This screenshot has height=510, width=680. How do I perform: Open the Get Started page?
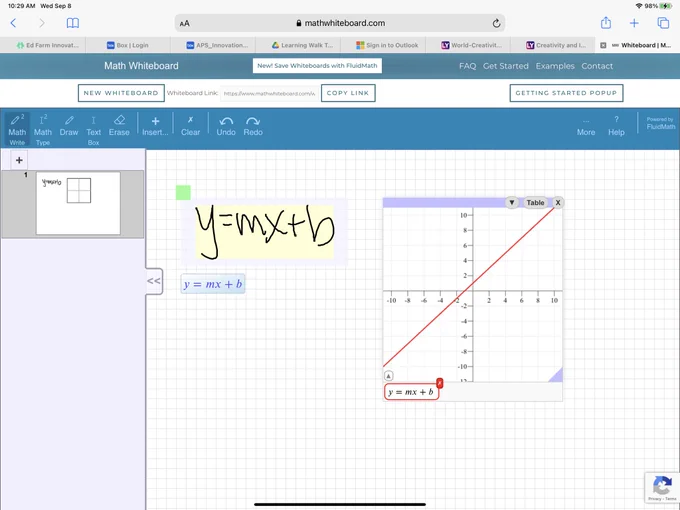pos(506,66)
